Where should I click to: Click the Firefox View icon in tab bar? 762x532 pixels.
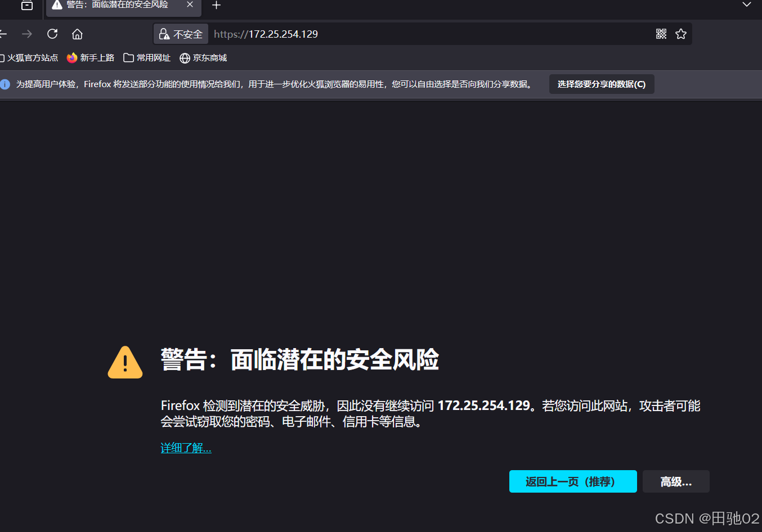pyautogui.click(x=26, y=5)
